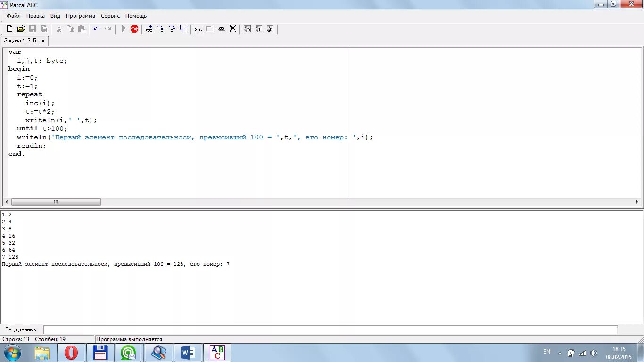Click the volume speaker tray icon
644x362 pixels.
[594, 353]
